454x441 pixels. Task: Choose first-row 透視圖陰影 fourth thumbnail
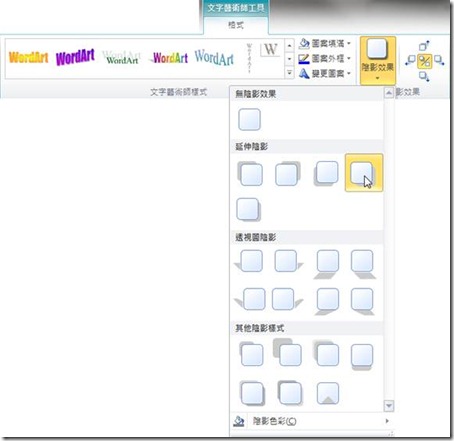click(x=363, y=263)
